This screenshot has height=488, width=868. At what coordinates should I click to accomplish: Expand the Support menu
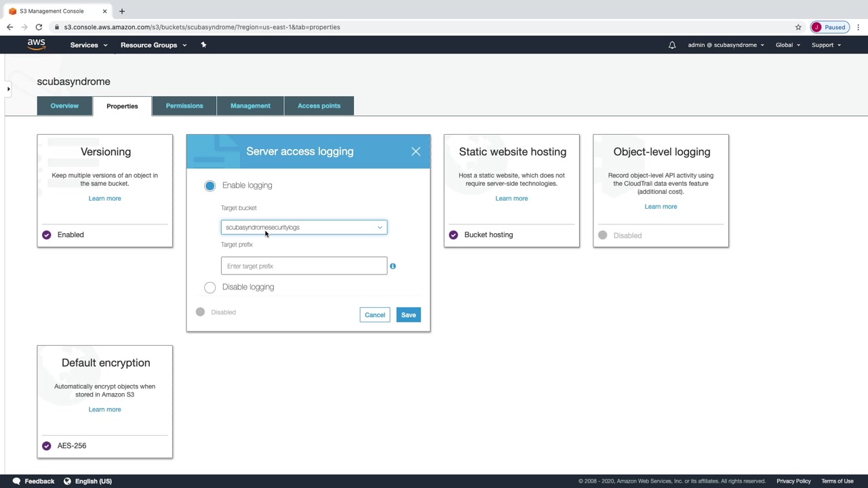pyautogui.click(x=826, y=45)
